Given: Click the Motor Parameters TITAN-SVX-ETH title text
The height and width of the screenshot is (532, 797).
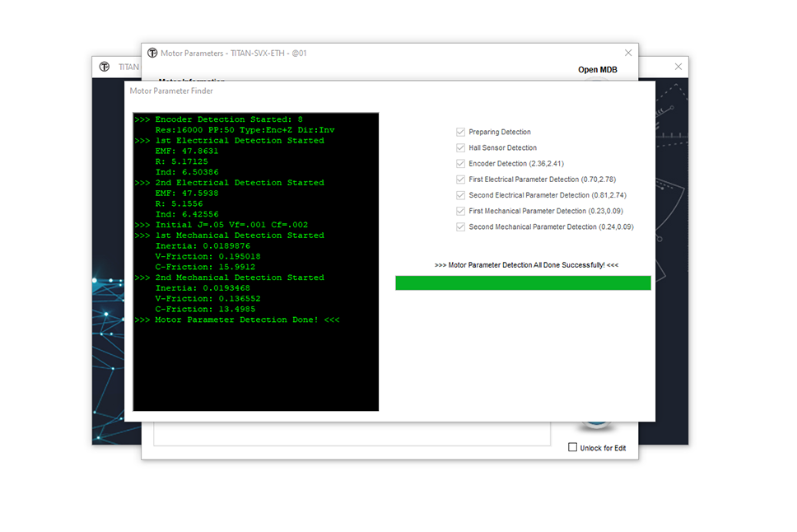Looking at the screenshot, I should 235,53.
